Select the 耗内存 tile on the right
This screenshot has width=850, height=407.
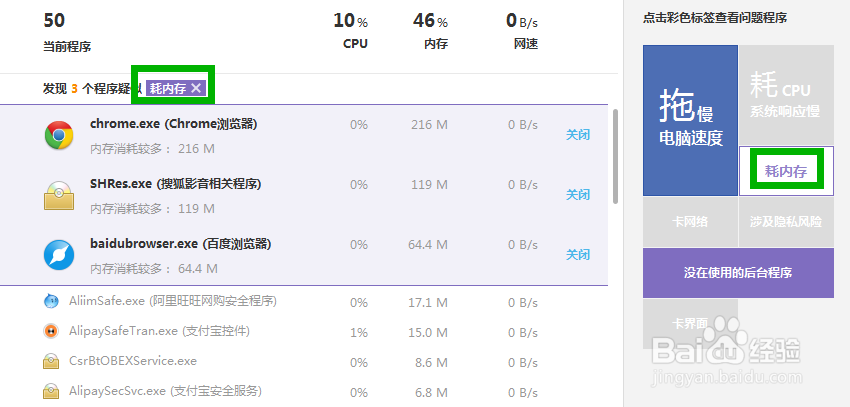pos(786,171)
